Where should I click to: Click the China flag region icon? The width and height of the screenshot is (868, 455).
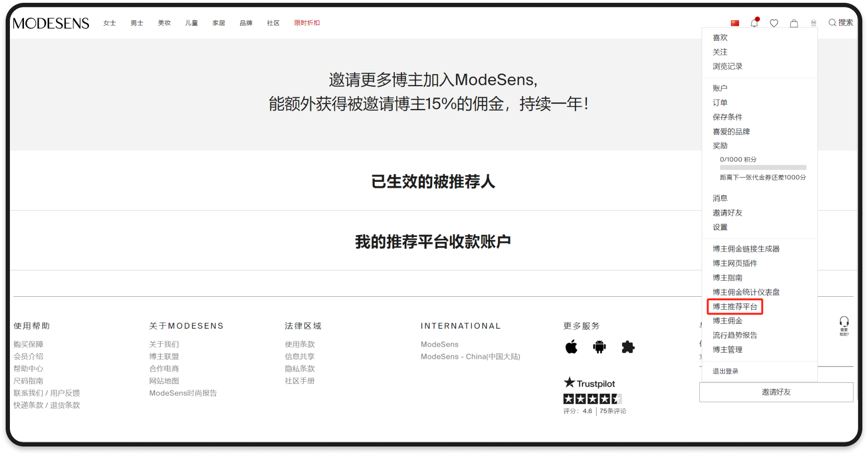(735, 23)
